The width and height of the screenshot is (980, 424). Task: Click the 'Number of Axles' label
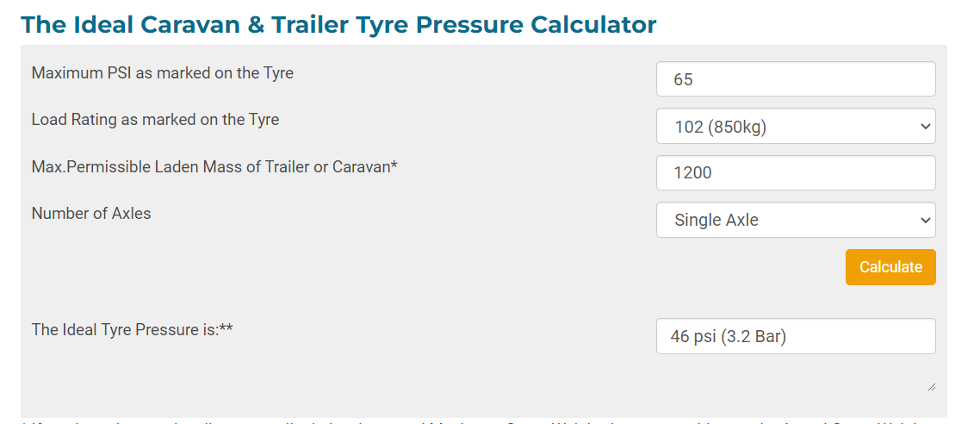tap(91, 213)
